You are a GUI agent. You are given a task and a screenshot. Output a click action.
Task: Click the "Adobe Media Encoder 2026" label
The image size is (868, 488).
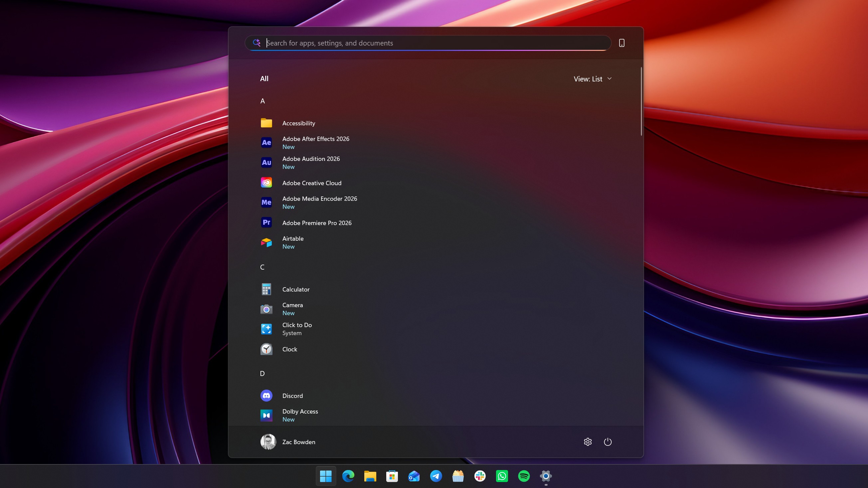click(319, 199)
